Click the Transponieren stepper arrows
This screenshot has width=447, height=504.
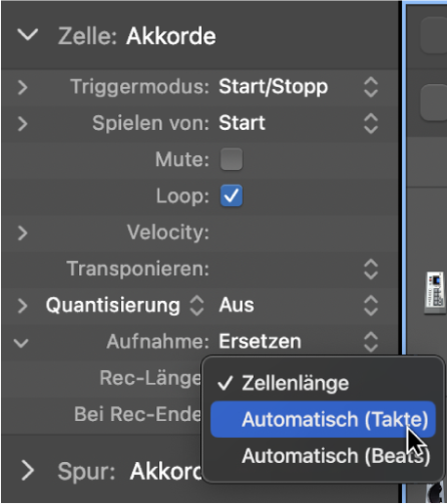pyautogui.click(x=371, y=270)
